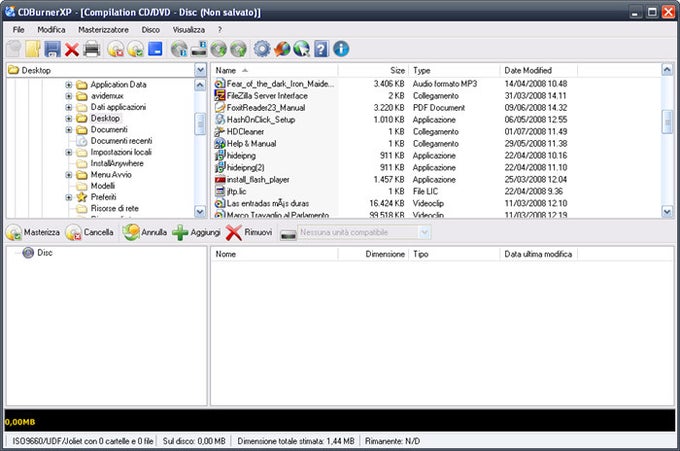Click the file list scrollbar down arrow

click(x=667, y=211)
